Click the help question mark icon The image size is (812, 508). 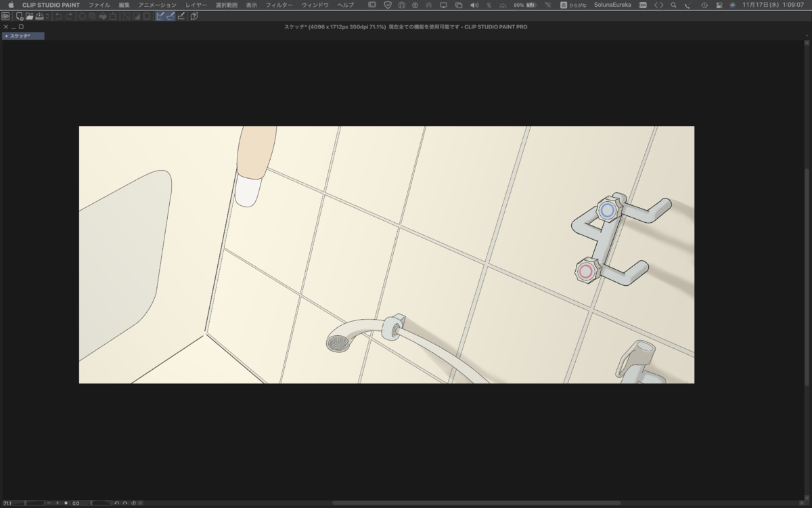194,16
